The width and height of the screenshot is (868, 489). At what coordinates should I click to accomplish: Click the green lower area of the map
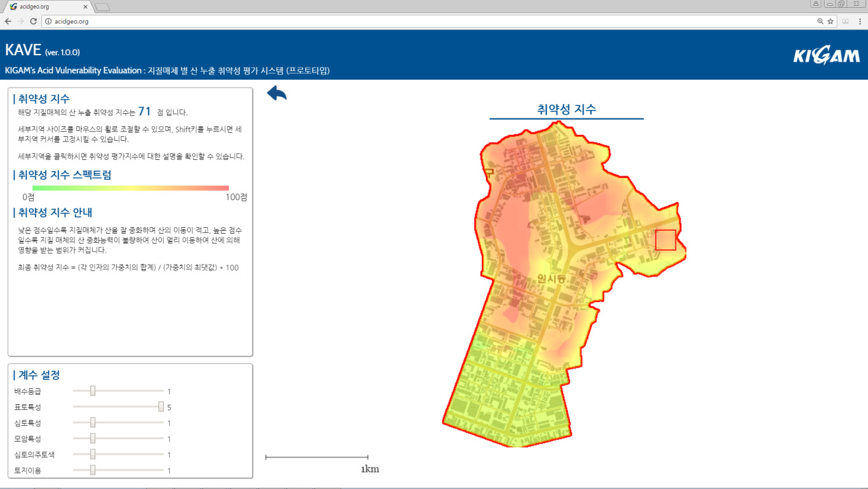(x=510, y=395)
